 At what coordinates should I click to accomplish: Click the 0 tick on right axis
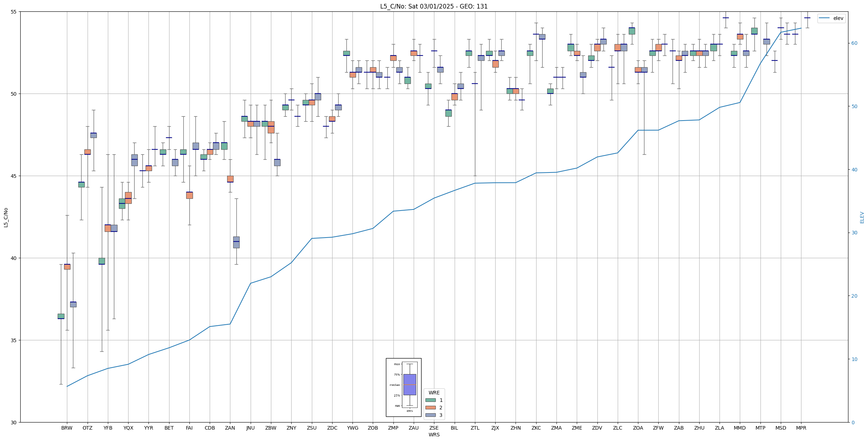[853, 423]
